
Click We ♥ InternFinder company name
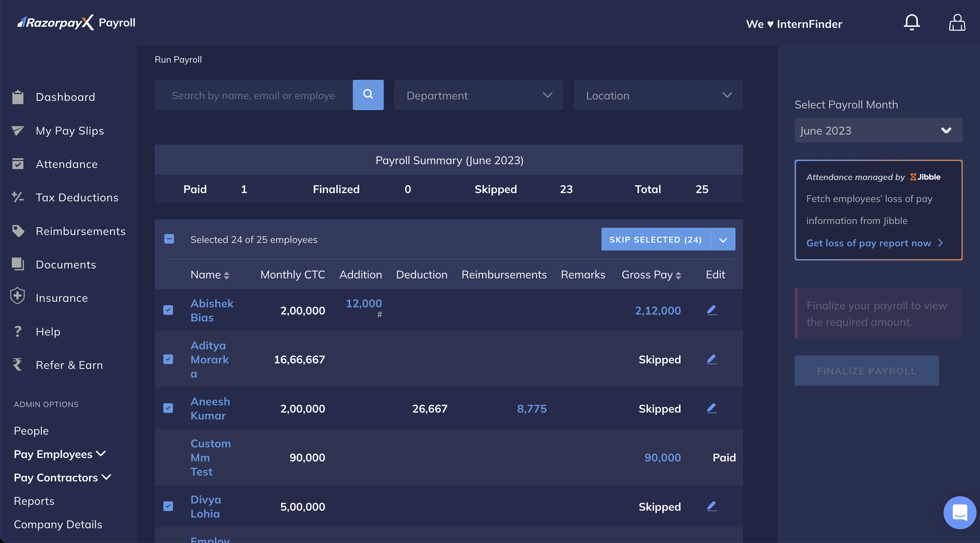pyautogui.click(x=794, y=24)
